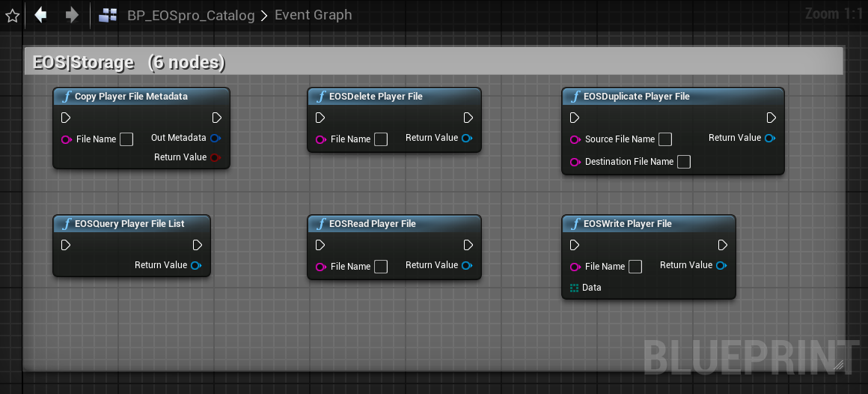
Task: Click the Data array pin on EOSWrite Player File
Action: (574, 288)
